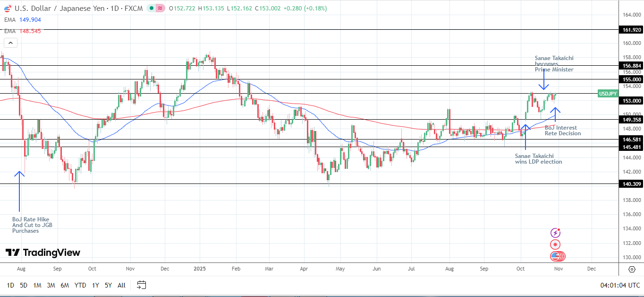This screenshot has height=297, width=644.
Task: Select the All range tab
Action: point(121,285)
